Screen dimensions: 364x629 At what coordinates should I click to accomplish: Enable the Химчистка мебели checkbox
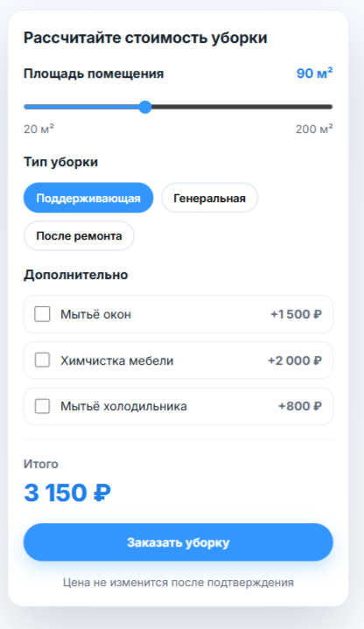pos(42,360)
